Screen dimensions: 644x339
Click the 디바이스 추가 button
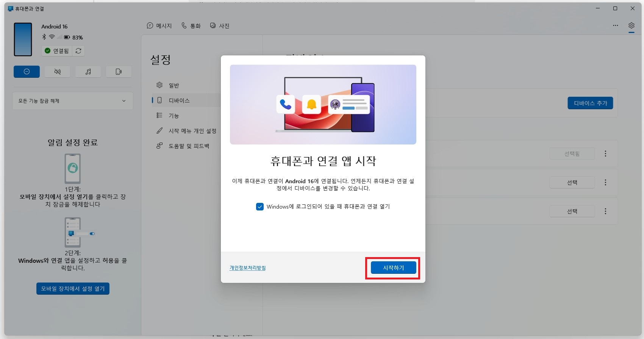[590, 103]
